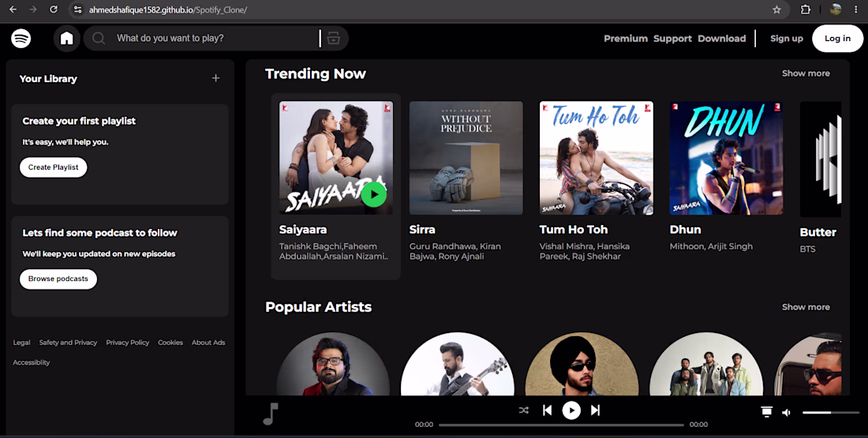The height and width of the screenshot is (438, 868).
Task: View site information icon in address bar
Action: (77, 9)
